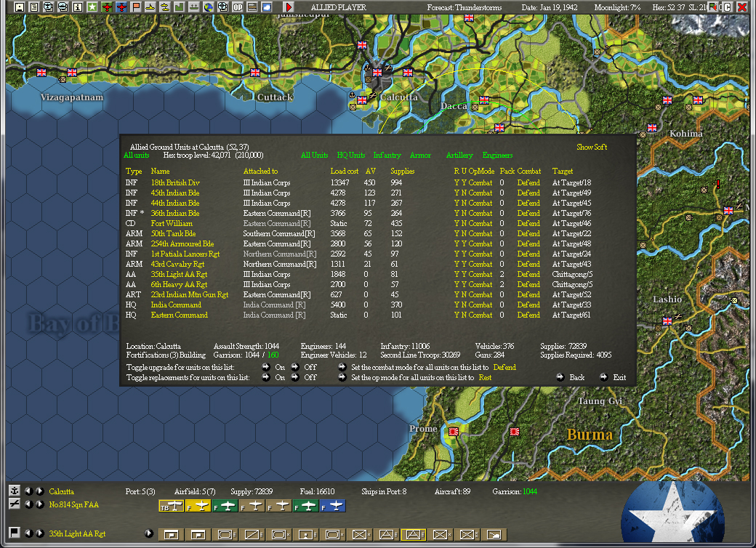Click the red plane on green background icon
This screenshot has height=548, width=756.
click(107, 7)
